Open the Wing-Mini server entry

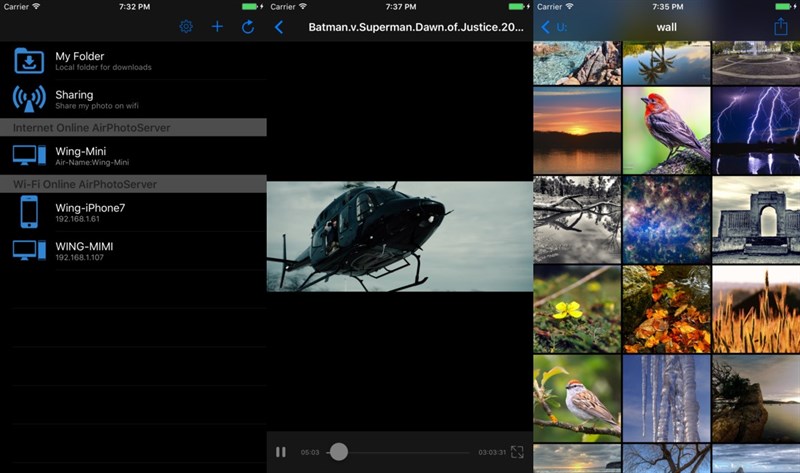(x=133, y=155)
